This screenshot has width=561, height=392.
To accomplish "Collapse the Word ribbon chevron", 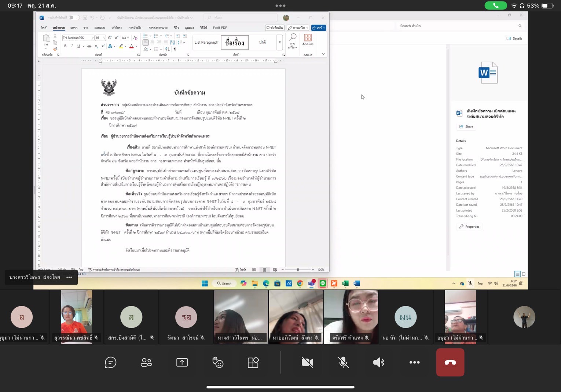I will (323, 54).
